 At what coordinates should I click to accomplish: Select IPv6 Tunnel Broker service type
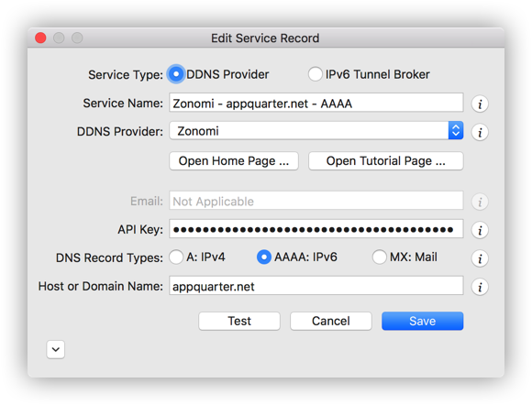pos(315,74)
